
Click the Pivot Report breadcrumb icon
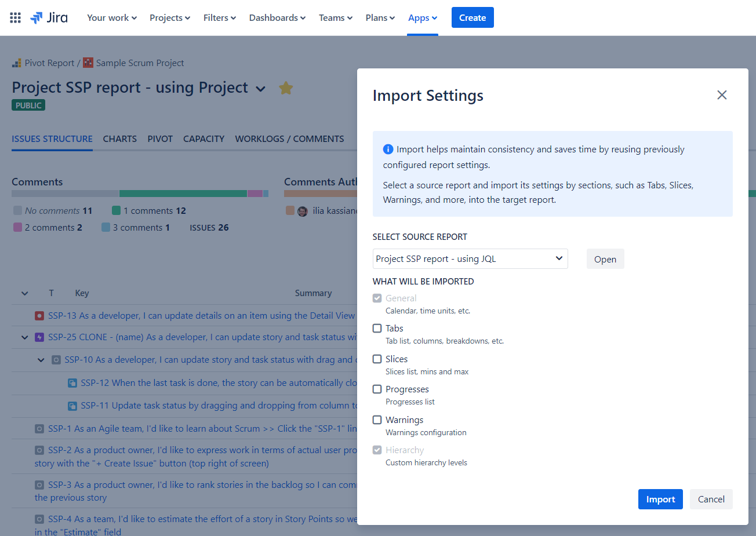pyautogui.click(x=17, y=63)
